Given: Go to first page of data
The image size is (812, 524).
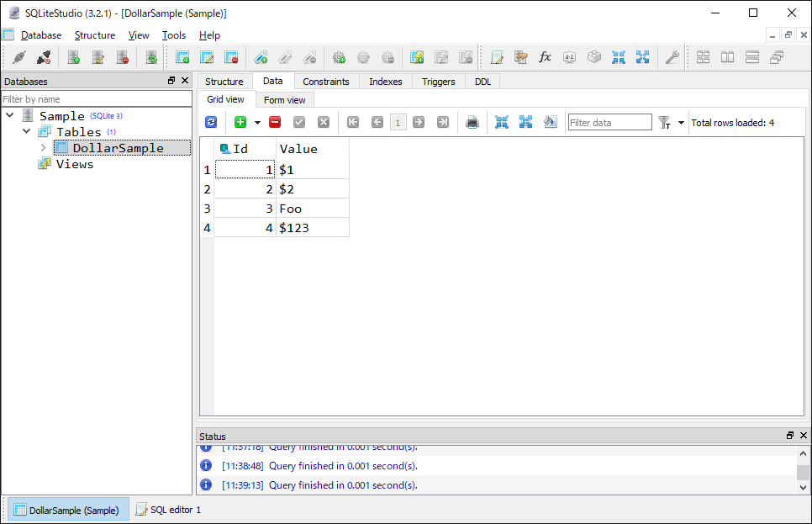Looking at the screenshot, I should [x=353, y=122].
